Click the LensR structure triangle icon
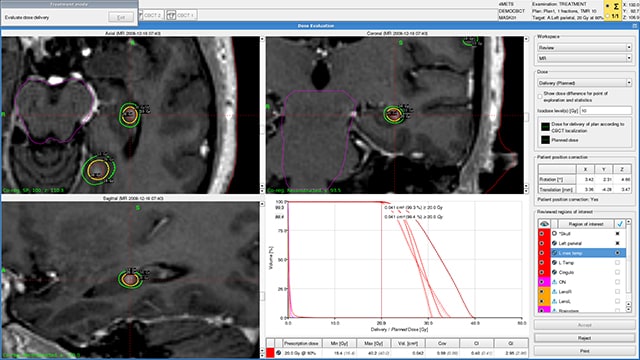This screenshot has width=640, height=360. point(554,292)
